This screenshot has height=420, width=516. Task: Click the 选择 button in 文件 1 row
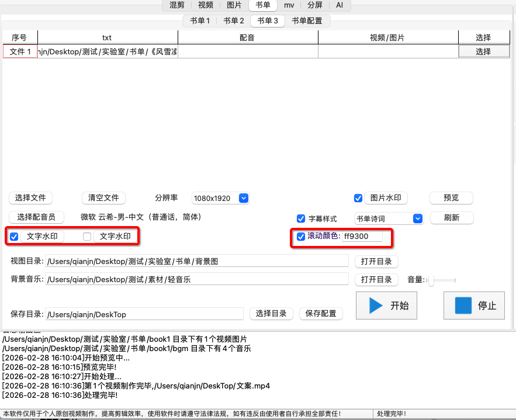pyautogui.click(x=483, y=51)
